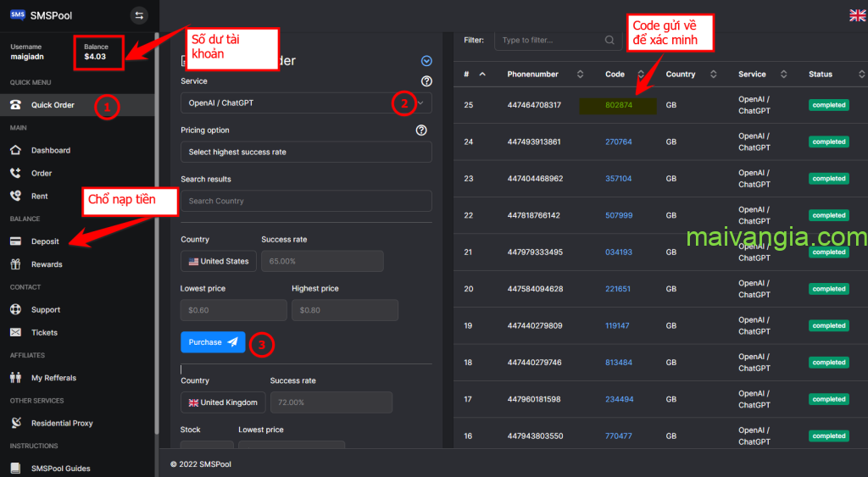
Task: Click the SMSPool logo icon
Action: [x=17, y=15]
